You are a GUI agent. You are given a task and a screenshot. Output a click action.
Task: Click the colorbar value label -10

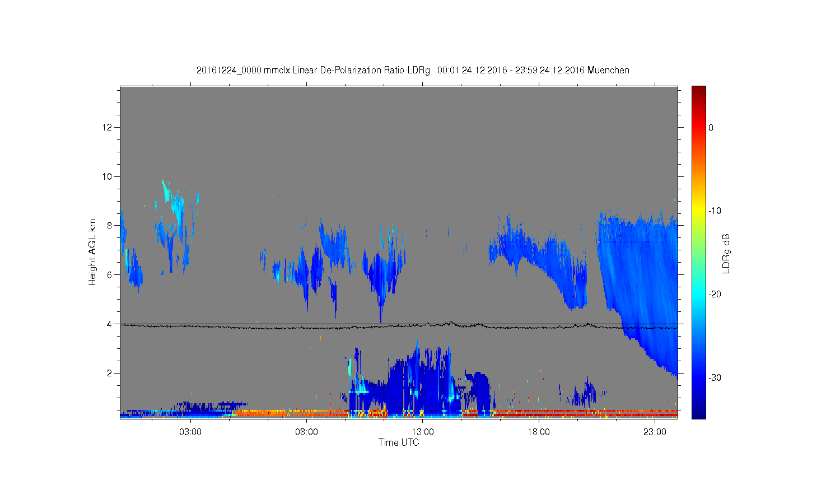click(x=715, y=211)
